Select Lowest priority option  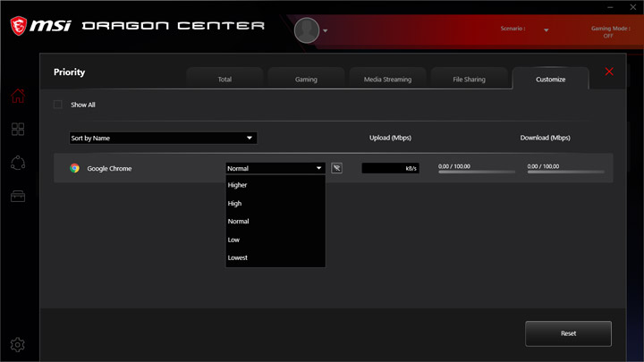(275, 257)
